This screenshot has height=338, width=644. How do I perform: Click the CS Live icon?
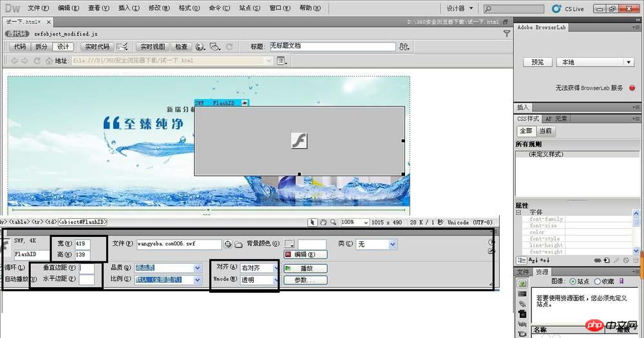pos(556,8)
